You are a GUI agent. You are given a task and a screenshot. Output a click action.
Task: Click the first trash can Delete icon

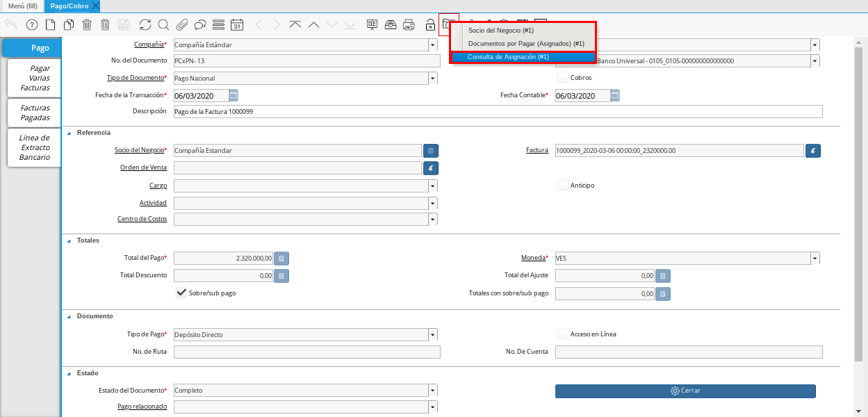[87, 25]
